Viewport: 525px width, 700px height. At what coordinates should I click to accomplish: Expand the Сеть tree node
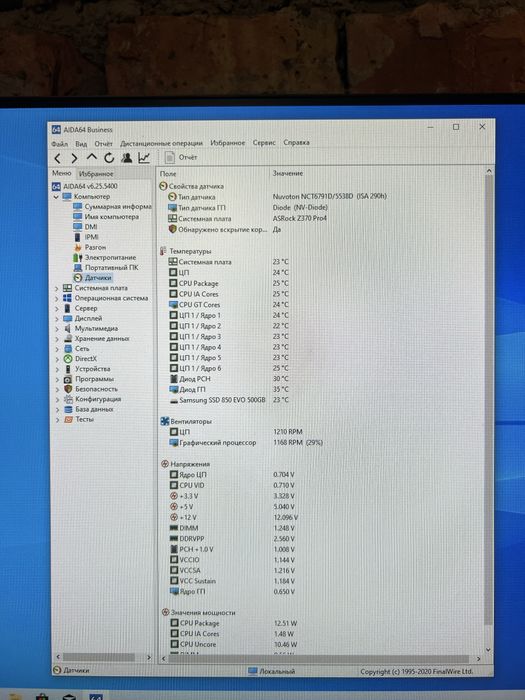[x=57, y=349]
